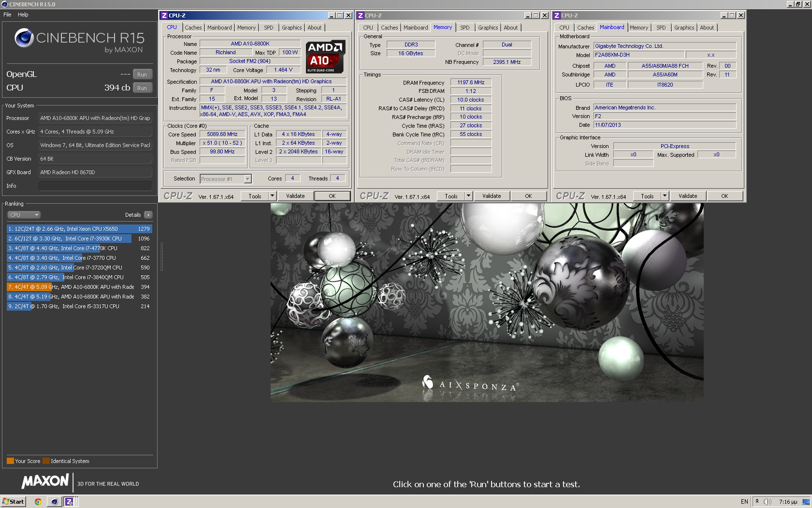Open Cinebench taskbar icon
This screenshot has height=508, width=812.
(54, 502)
